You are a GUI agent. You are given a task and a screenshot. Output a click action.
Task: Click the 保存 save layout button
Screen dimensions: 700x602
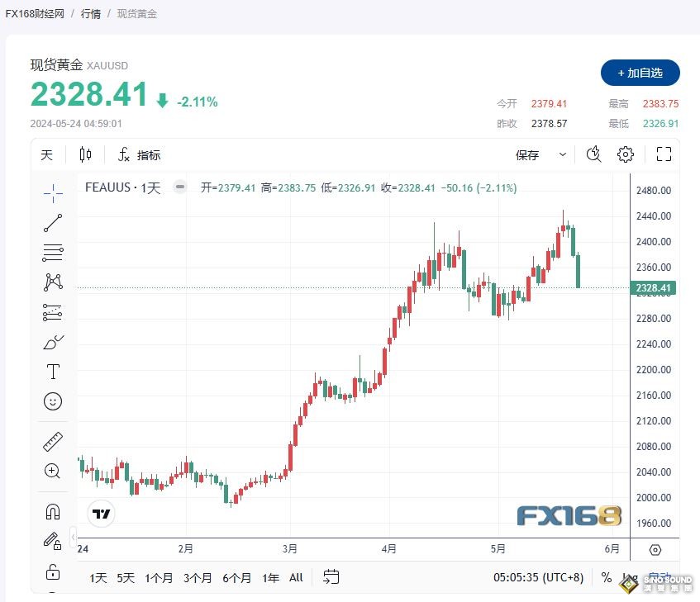(x=527, y=154)
